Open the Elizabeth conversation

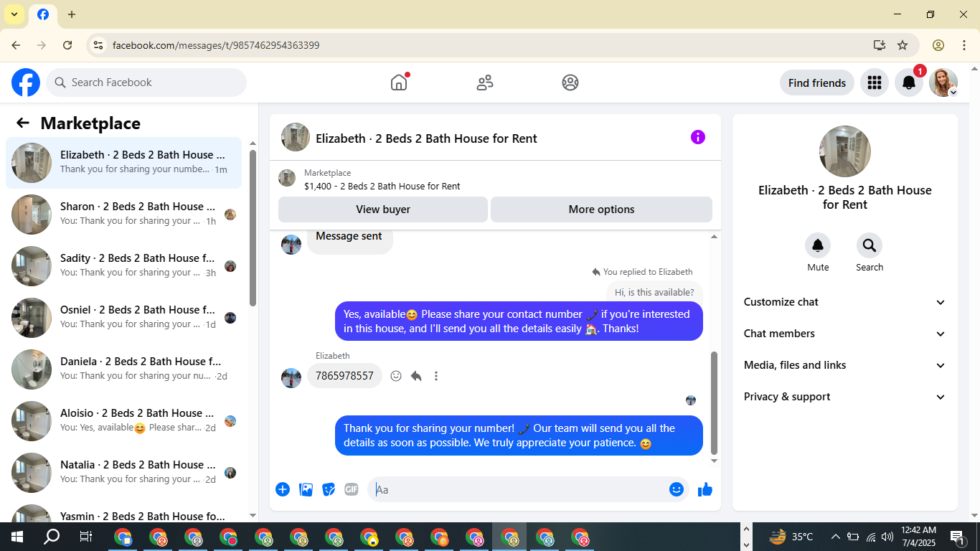[x=123, y=163]
